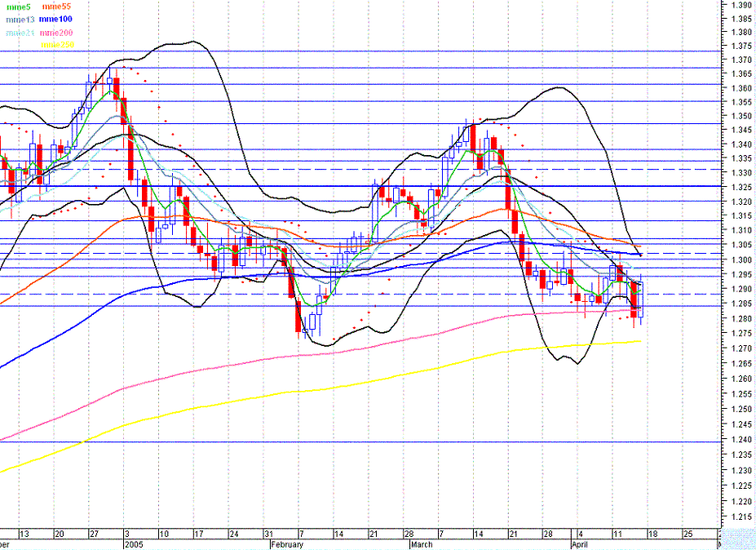Viewport: 756px width, 550px height.
Task: Click the March label on the time axis
Action: [x=421, y=544]
